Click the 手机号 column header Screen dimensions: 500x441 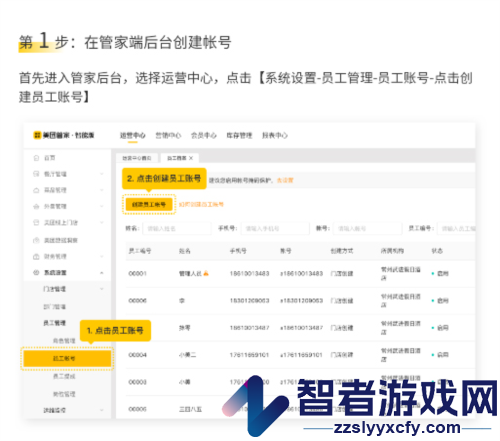pos(238,251)
